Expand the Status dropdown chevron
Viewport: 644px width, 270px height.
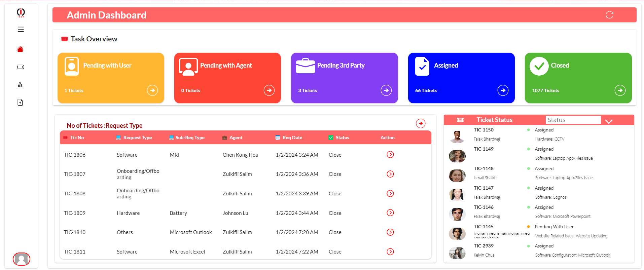tap(609, 121)
